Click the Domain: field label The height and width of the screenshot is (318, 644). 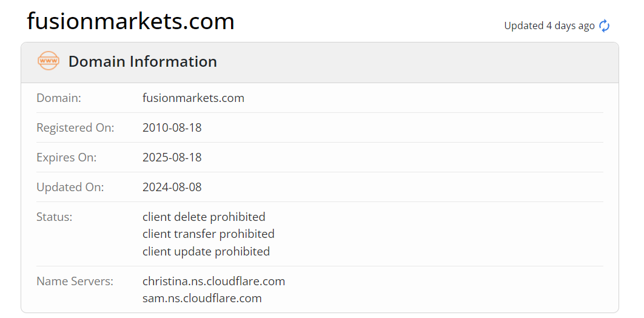point(59,98)
